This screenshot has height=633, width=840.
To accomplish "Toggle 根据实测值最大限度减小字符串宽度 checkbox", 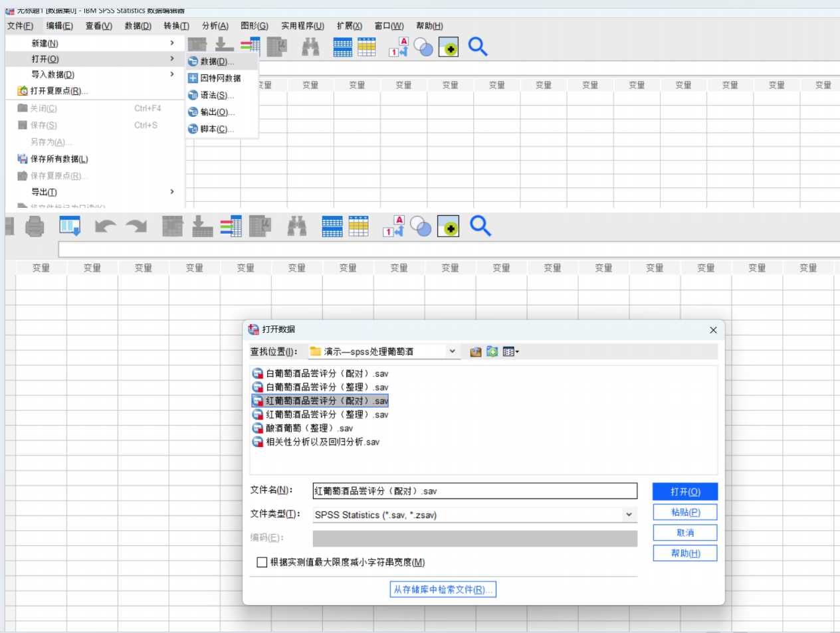I will 262,562.
